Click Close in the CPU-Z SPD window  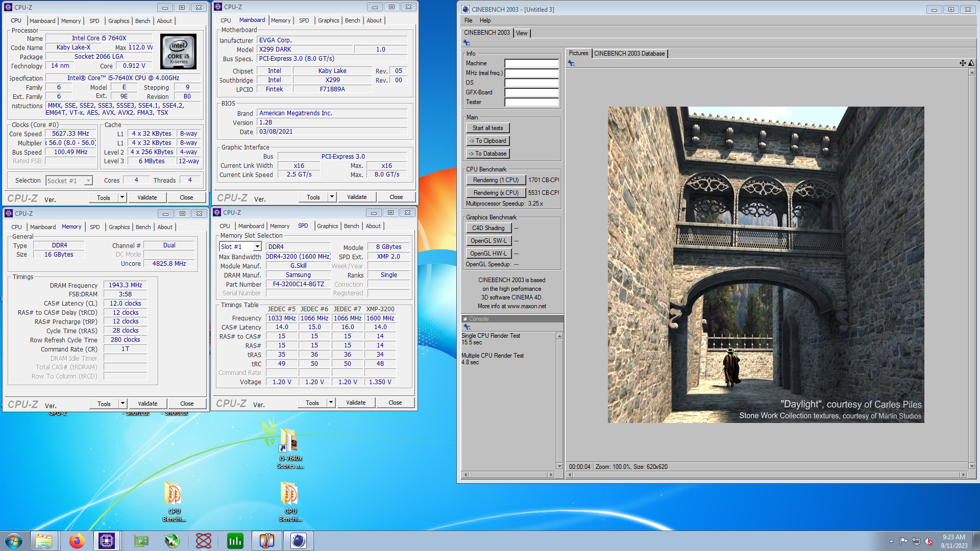point(395,403)
